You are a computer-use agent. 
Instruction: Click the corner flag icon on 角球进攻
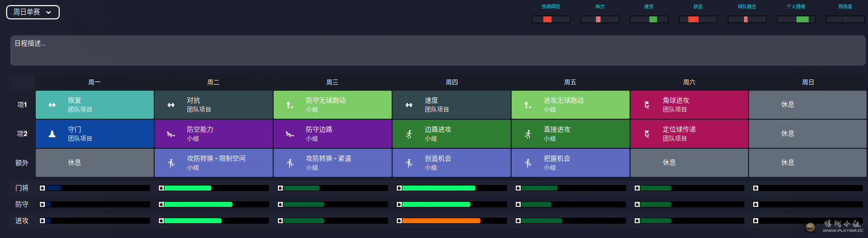[x=647, y=105]
